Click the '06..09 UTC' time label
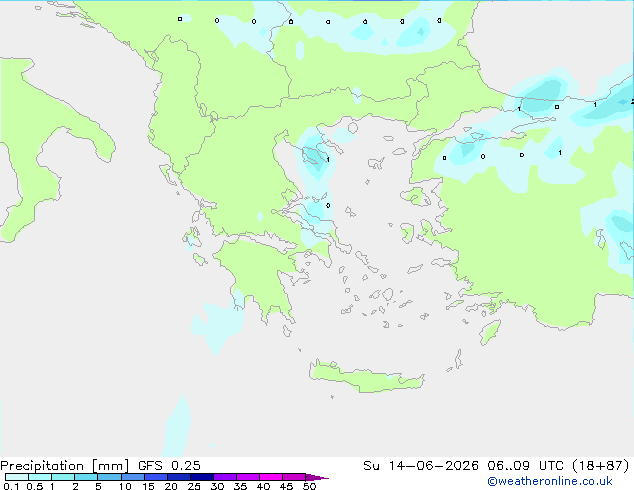 click(525, 466)
